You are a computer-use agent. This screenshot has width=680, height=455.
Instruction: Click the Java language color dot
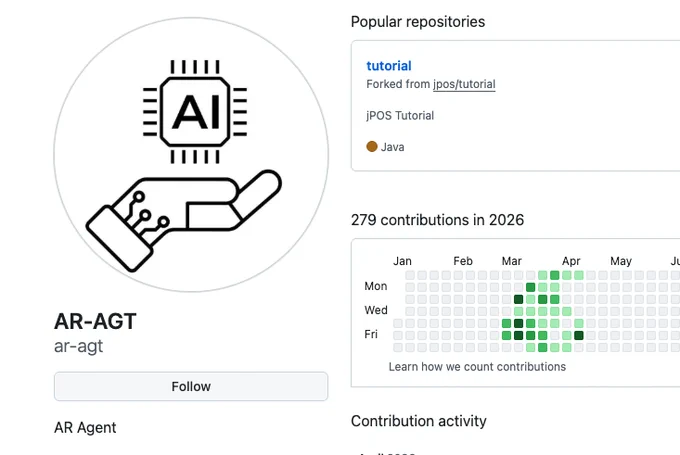(x=372, y=147)
